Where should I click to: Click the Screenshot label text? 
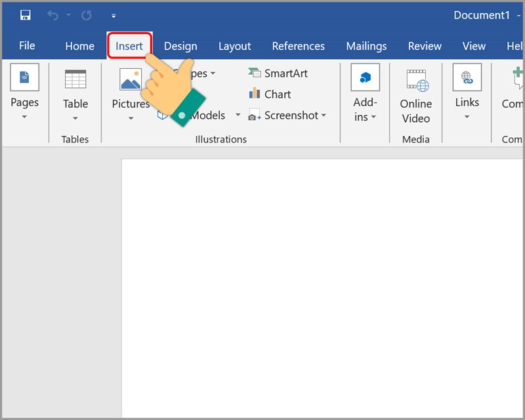coord(291,115)
